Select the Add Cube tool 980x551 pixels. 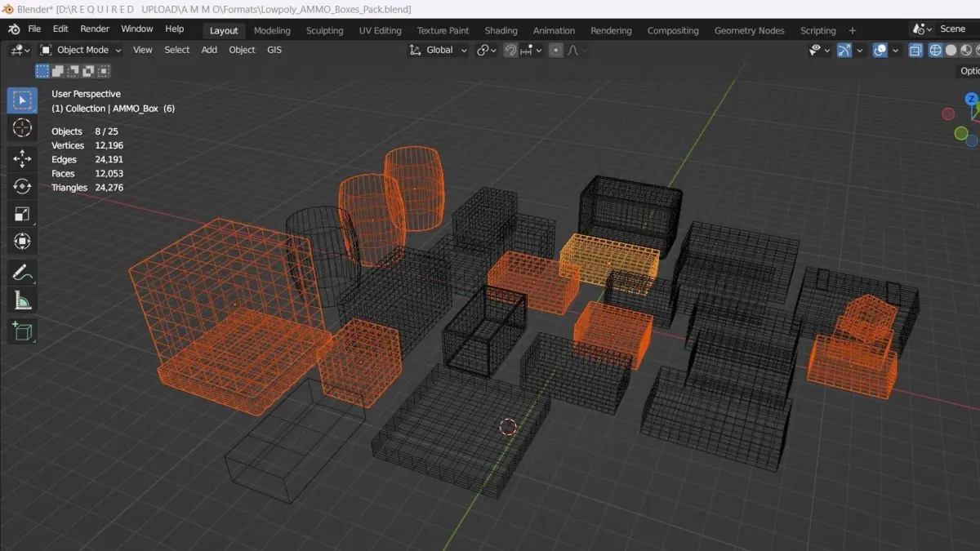tap(22, 331)
